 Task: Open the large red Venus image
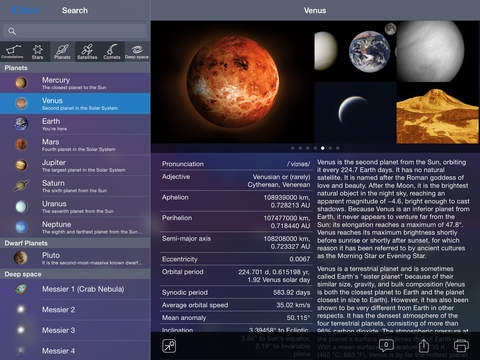(x=232, y=82)
